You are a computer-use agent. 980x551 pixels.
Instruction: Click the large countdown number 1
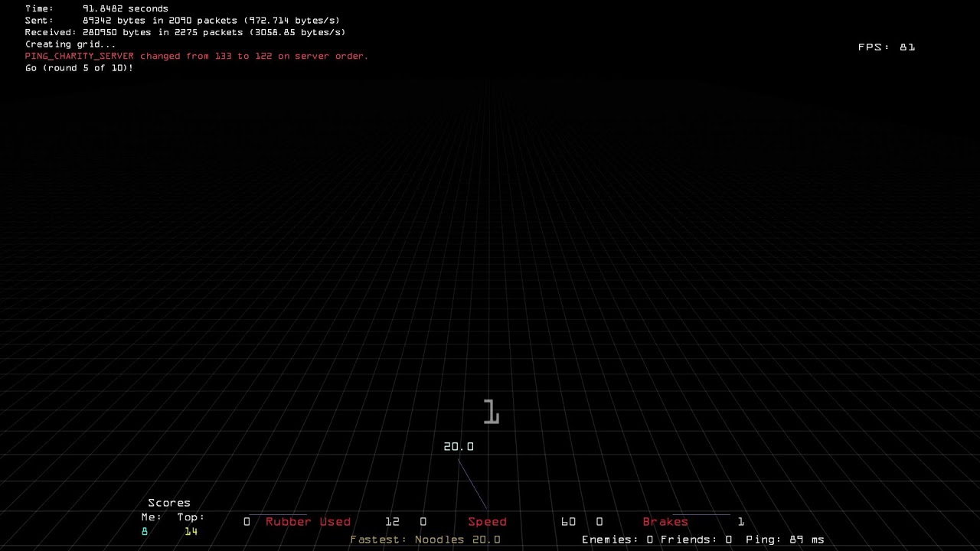tap(492, 412)
